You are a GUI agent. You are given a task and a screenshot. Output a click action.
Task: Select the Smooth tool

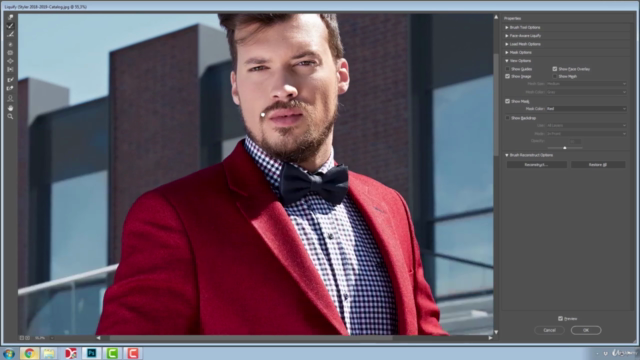click(x=10, y=35)
